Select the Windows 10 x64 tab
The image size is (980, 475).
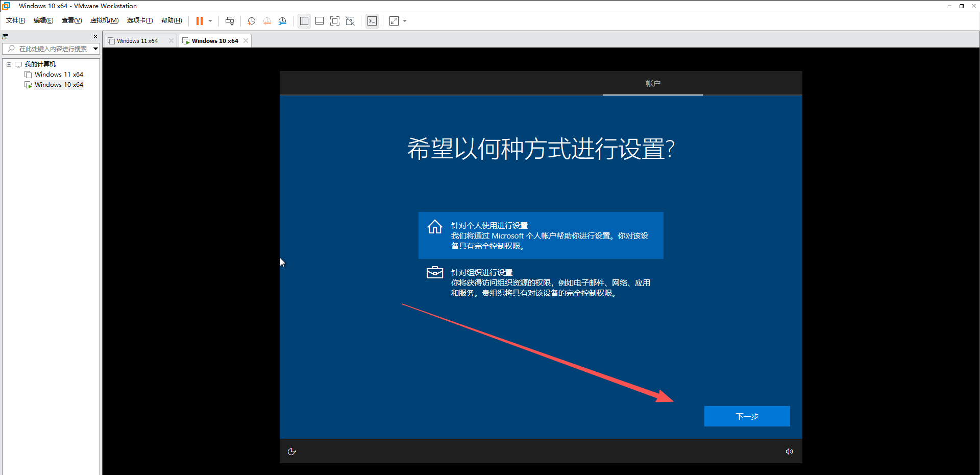[x=215, y=41]
